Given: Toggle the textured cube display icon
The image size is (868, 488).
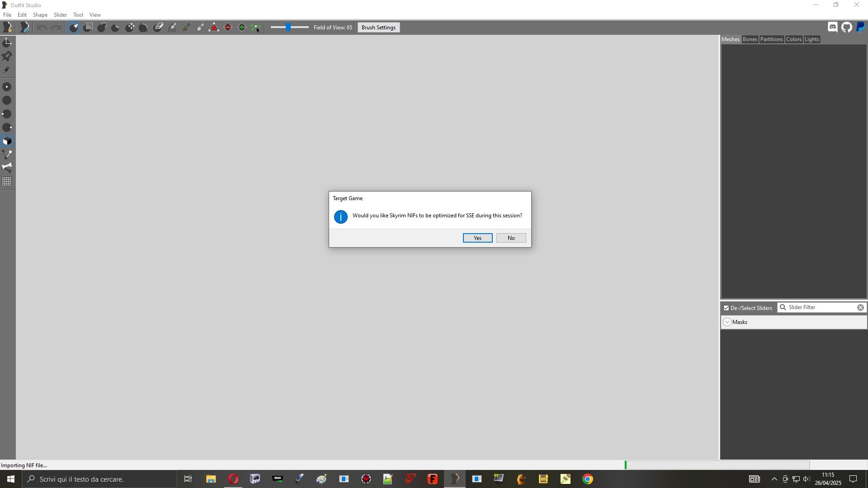Looking at the screenshot, I should pyautogui.click(x=7, y=141).
